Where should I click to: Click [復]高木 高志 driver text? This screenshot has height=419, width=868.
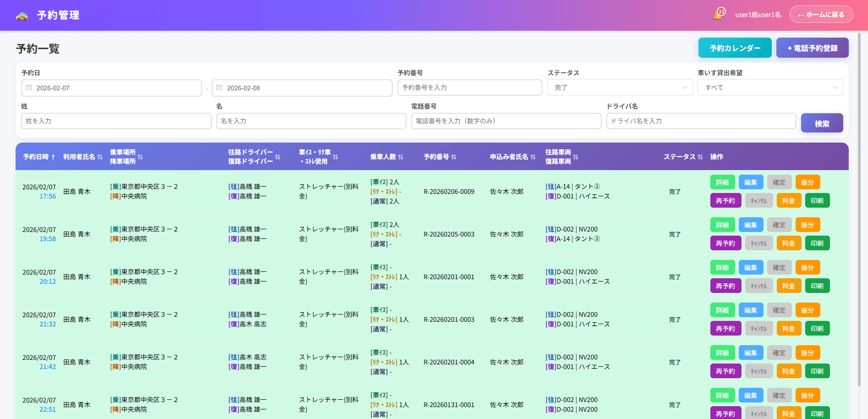247,324
